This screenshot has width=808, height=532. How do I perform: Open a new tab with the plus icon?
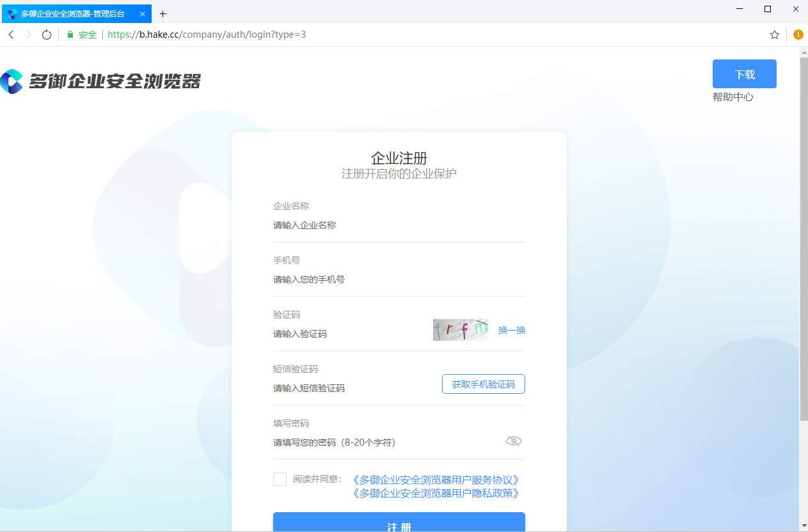point(163,13)
